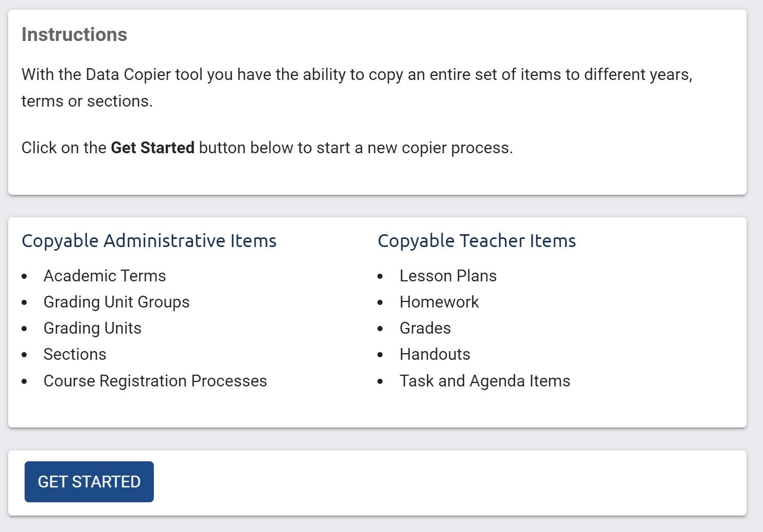Select Grades in the teacher list
The width and height of the screenshot is (763, 532).
[425, 328]
